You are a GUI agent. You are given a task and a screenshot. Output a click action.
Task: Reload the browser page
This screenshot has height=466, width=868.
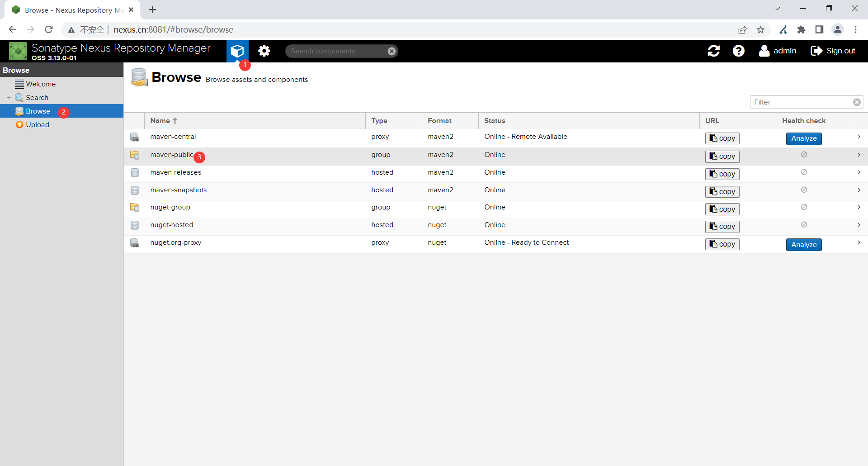coord(49,29)
